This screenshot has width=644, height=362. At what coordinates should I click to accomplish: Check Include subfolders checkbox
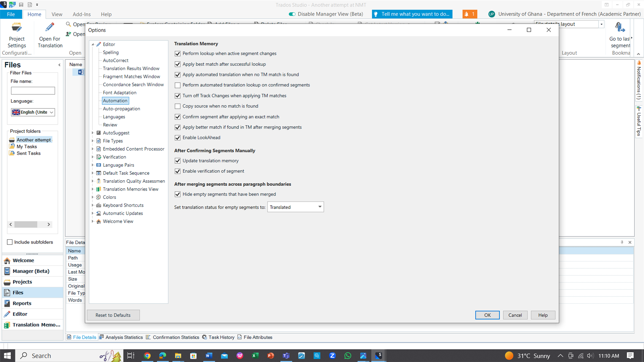[x=10, y=242]
